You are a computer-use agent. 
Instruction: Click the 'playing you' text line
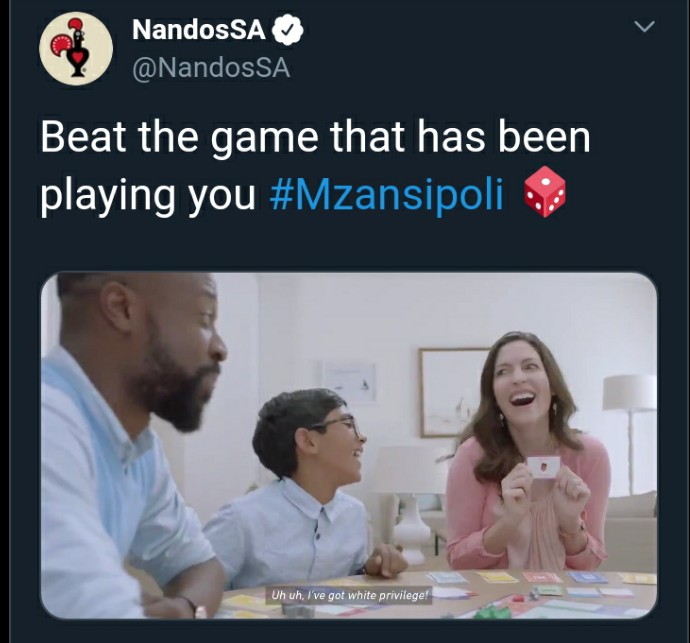tap(148, 196)
